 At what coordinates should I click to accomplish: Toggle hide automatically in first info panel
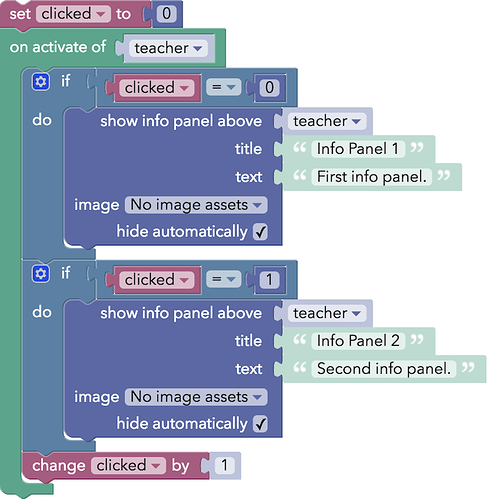tap(260, 232)
